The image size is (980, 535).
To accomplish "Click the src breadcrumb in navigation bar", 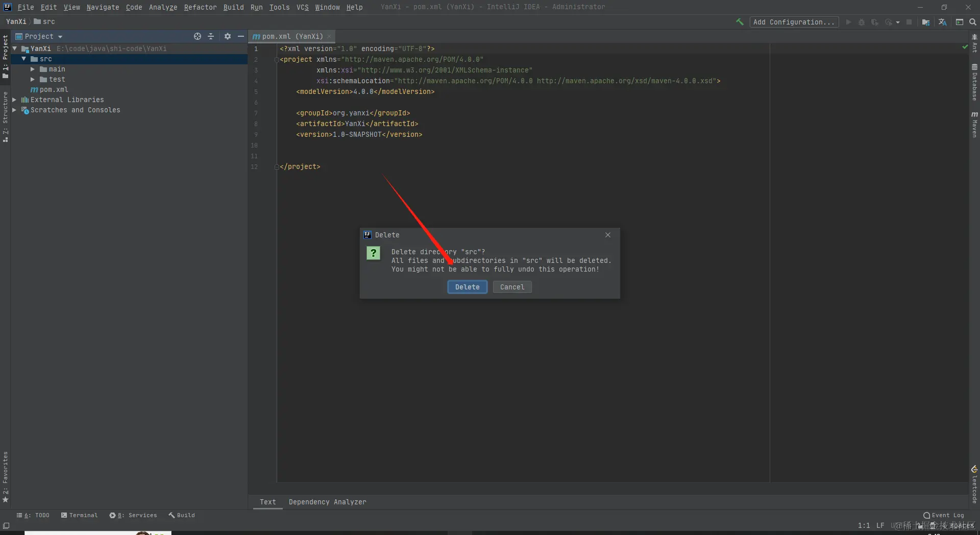I will click(x=44, y=21).
